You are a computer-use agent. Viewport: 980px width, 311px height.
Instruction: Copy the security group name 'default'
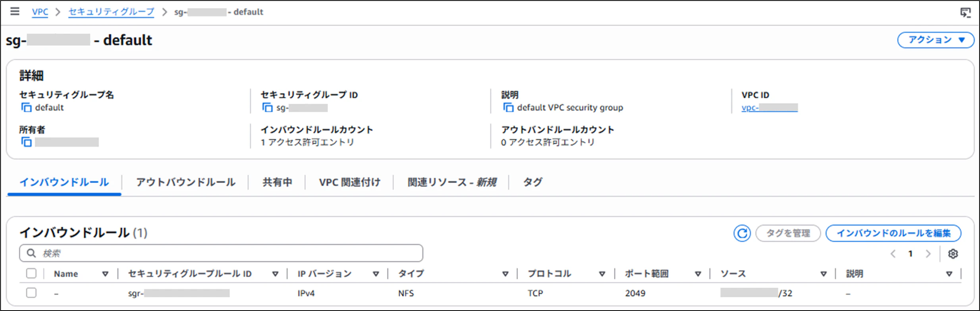coord(26,107)
